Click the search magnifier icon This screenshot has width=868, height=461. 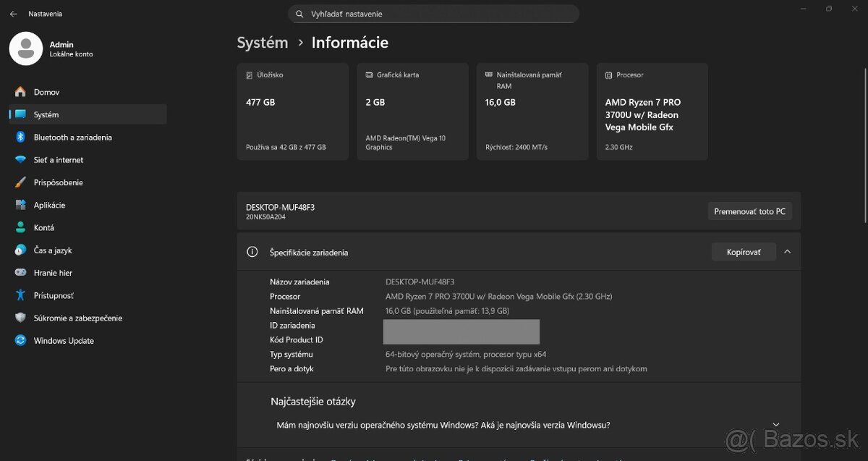click(299, 13)
